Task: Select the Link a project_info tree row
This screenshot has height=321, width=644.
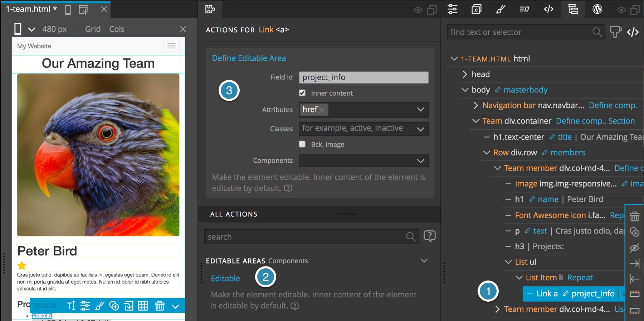Action: (x=574, y=294)
